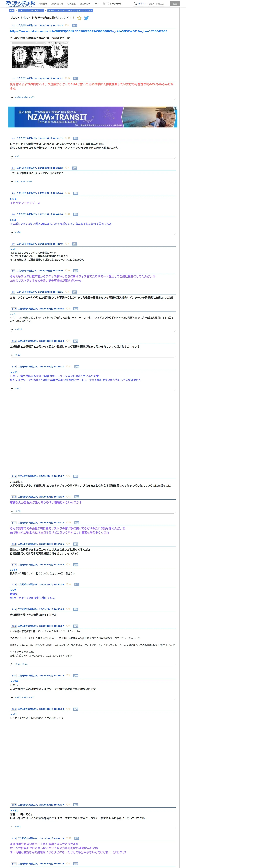Like post 15 with its heart icon

(x=67, y=523)
